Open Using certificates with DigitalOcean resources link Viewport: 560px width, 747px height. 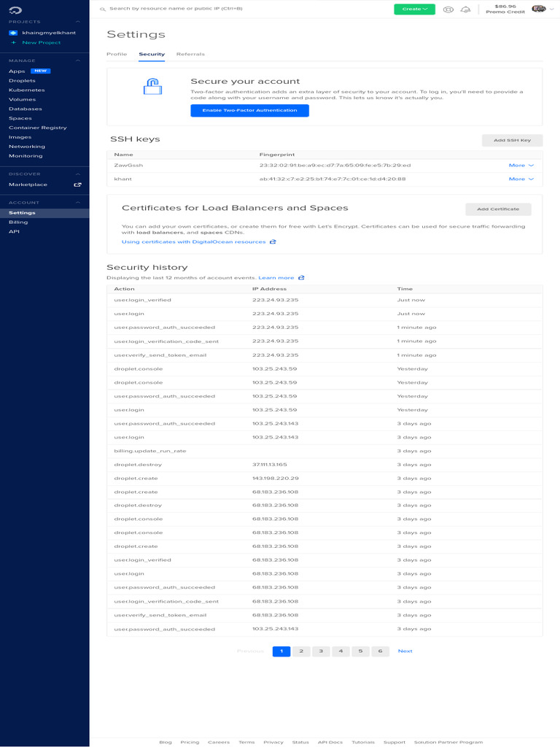point(194,241)
